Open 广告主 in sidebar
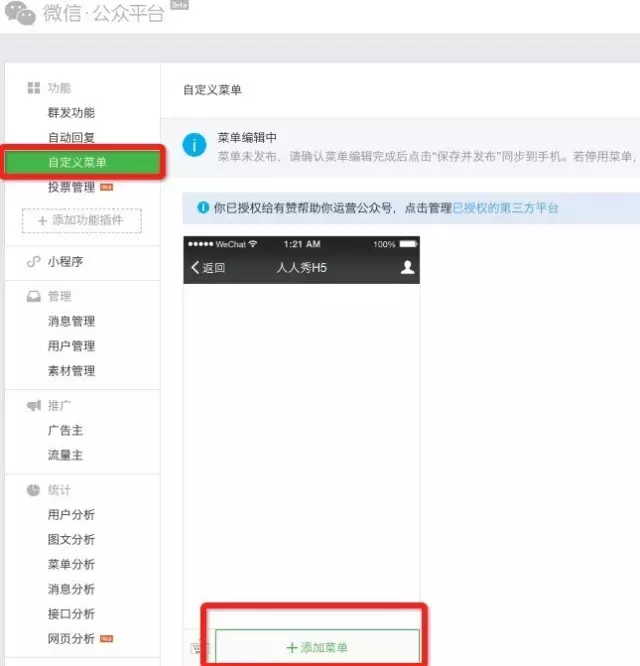This screenshot has height=666, width=640. coord(65,430)
